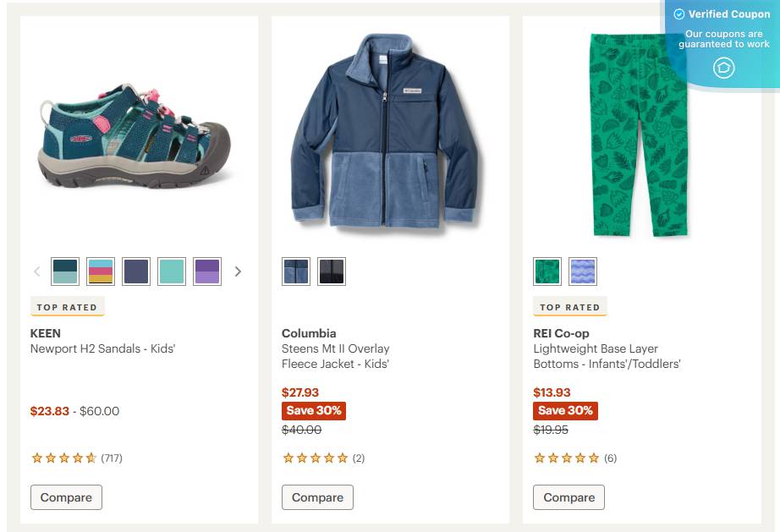Choose the green leaf print bottoms swatch
This screenshot has height=532, width=780.
pyautogui.click(x=547, y=271)
